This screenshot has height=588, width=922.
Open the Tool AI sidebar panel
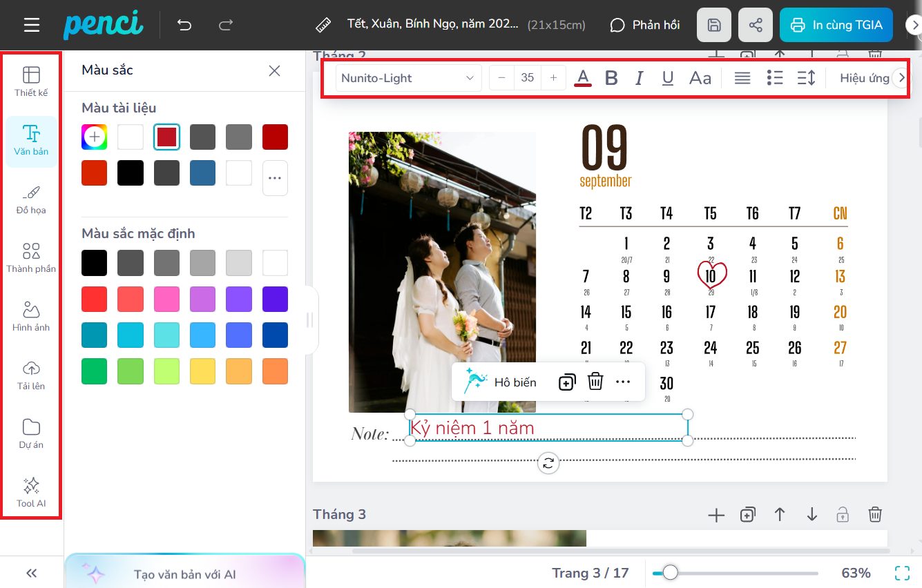click(31, 492)
